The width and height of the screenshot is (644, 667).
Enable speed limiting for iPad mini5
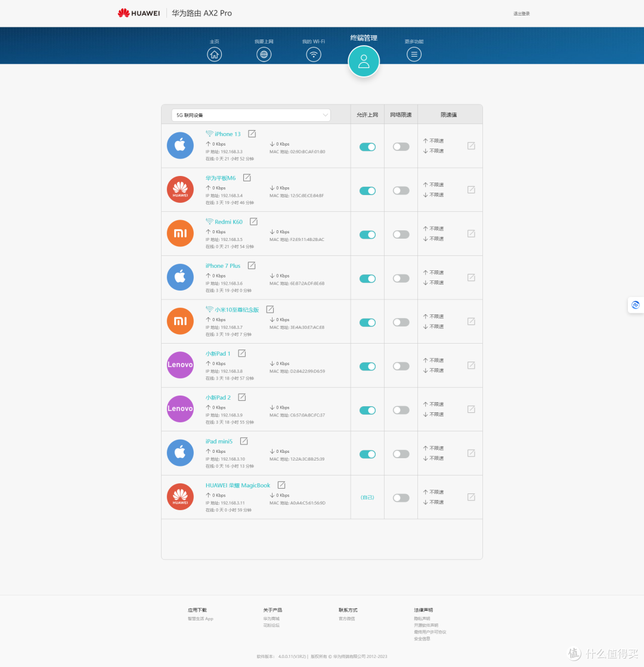pos(401,454)
